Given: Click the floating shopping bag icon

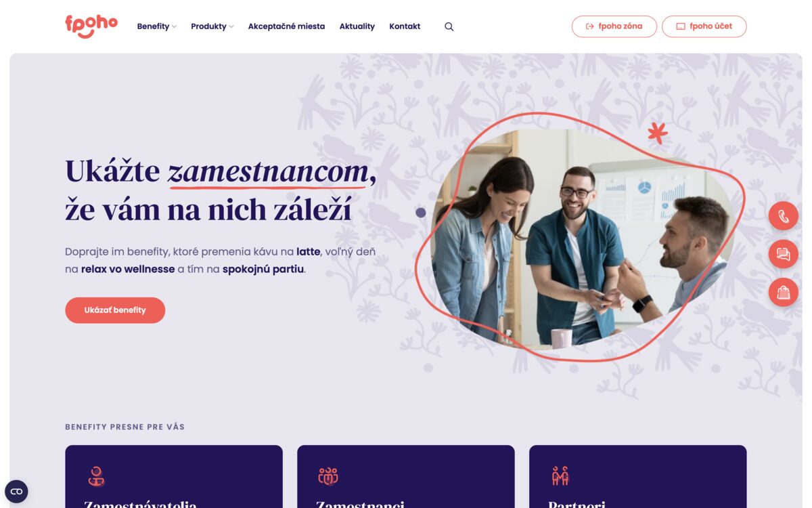Looking at the screenshot, I should coord(784,292).
